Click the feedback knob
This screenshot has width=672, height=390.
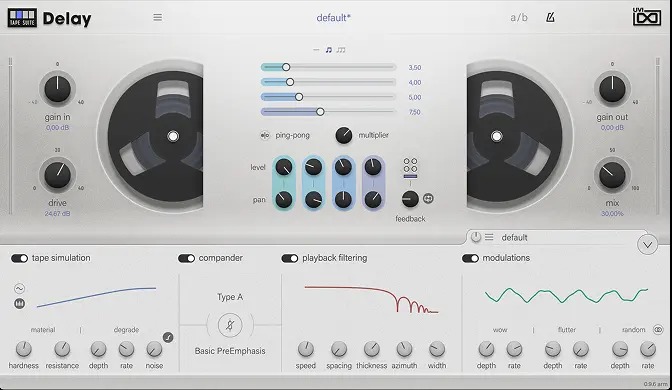pos(410,199)
